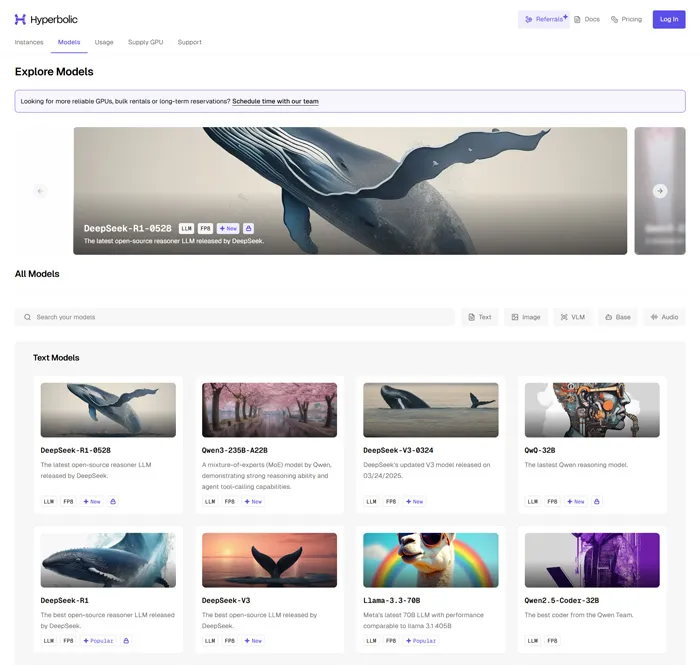
Task: Click the LLM tag on DeepSeek-V3-0324 card
Action: pyautogui.click(x=371, y=502)
